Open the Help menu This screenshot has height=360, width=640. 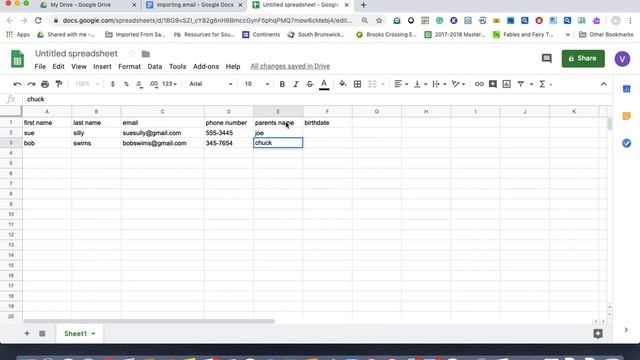[x=233, y=67]
